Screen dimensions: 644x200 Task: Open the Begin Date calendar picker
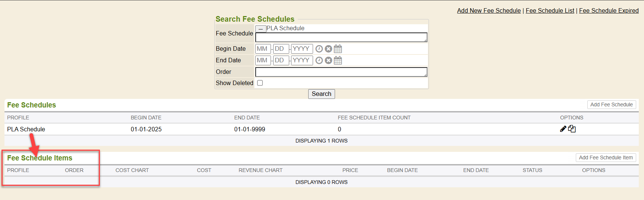(x=338, y=49)
